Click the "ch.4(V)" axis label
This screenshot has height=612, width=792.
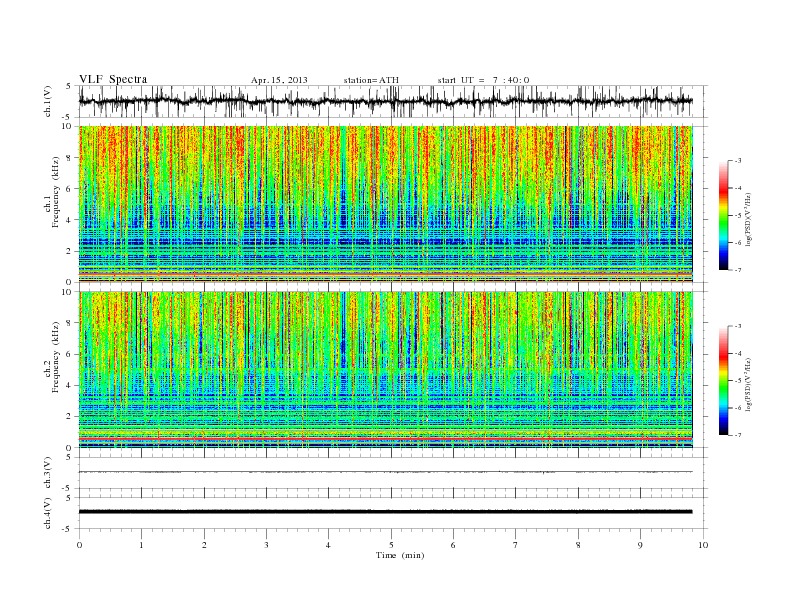click(x=48, y=513)
